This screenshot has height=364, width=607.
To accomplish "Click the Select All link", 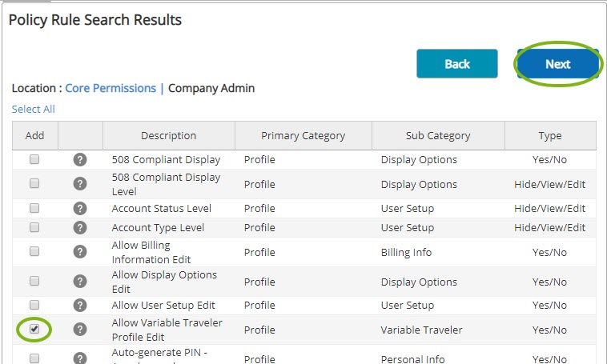I will (x=34, y=109).
